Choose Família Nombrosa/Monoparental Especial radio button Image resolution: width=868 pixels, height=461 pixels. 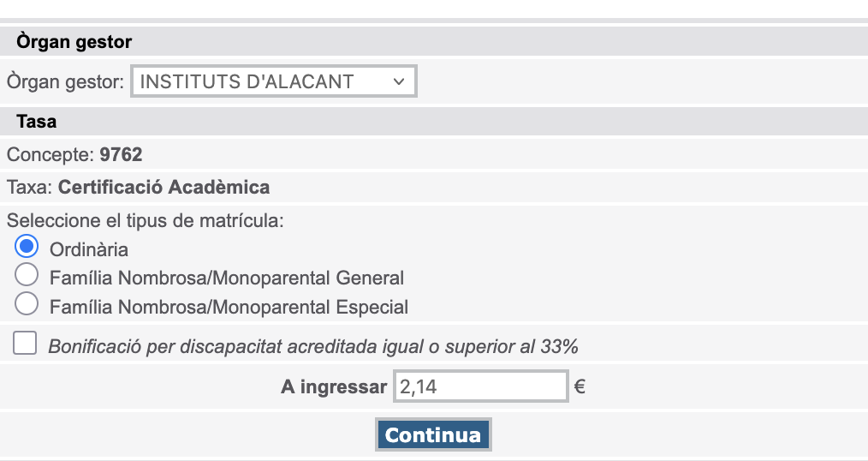pos(27,303)
